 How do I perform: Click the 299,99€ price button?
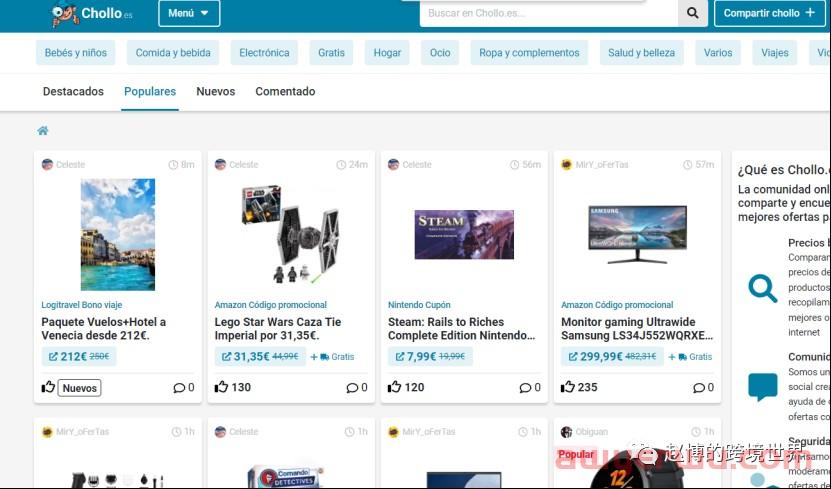[x=612, y=357]
